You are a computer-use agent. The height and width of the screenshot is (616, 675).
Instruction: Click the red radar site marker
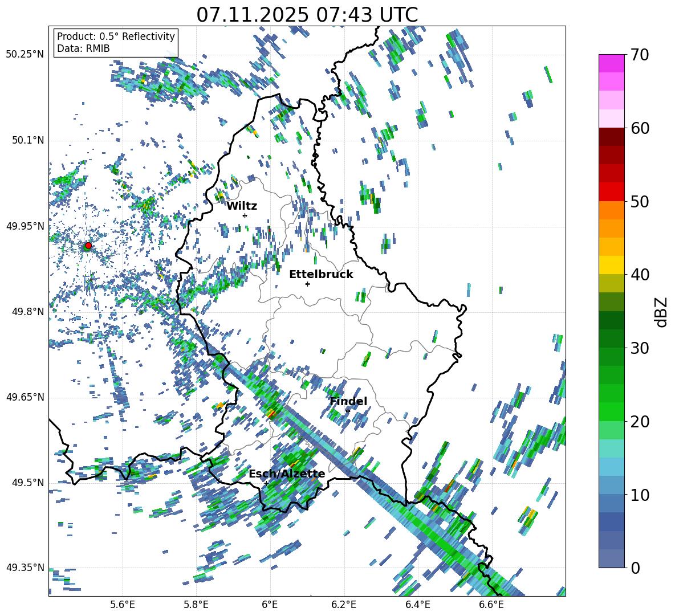pos(88,245)
